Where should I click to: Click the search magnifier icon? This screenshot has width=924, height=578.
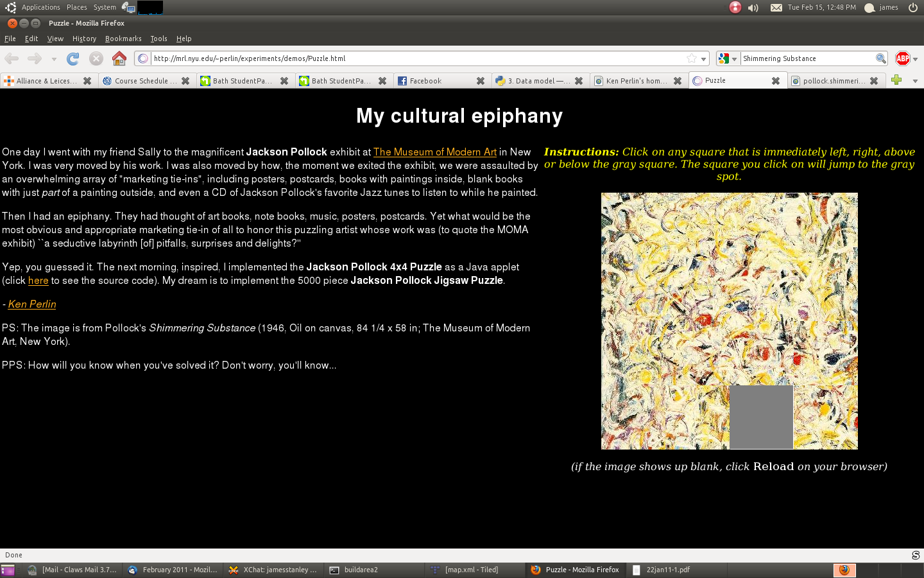[x=880, y=58]
